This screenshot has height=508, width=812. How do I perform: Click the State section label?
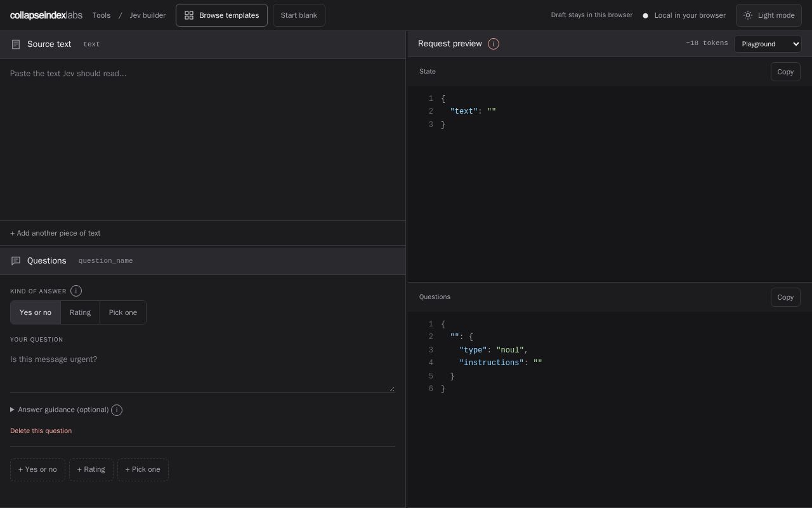click(428, 72)
